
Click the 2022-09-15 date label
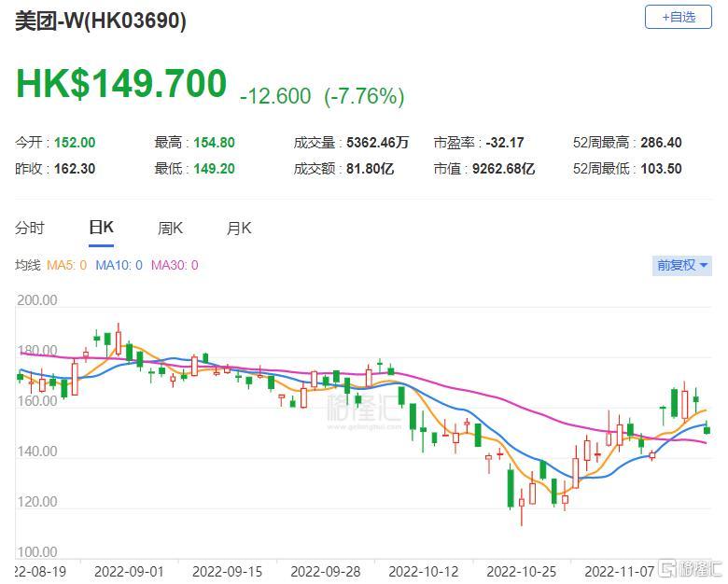click(x=227, y=572)
